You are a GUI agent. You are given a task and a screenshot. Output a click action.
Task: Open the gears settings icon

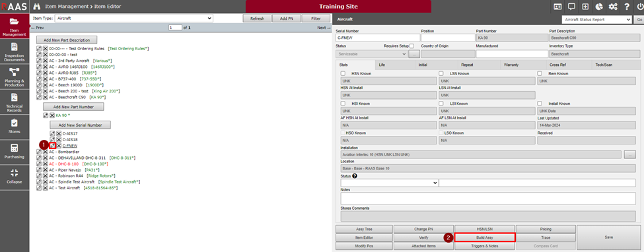click(x=613, y=7)
